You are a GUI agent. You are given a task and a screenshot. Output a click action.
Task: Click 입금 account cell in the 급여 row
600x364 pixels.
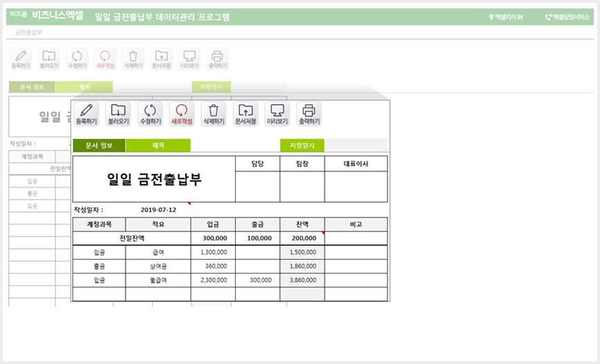tap(99, 252)
